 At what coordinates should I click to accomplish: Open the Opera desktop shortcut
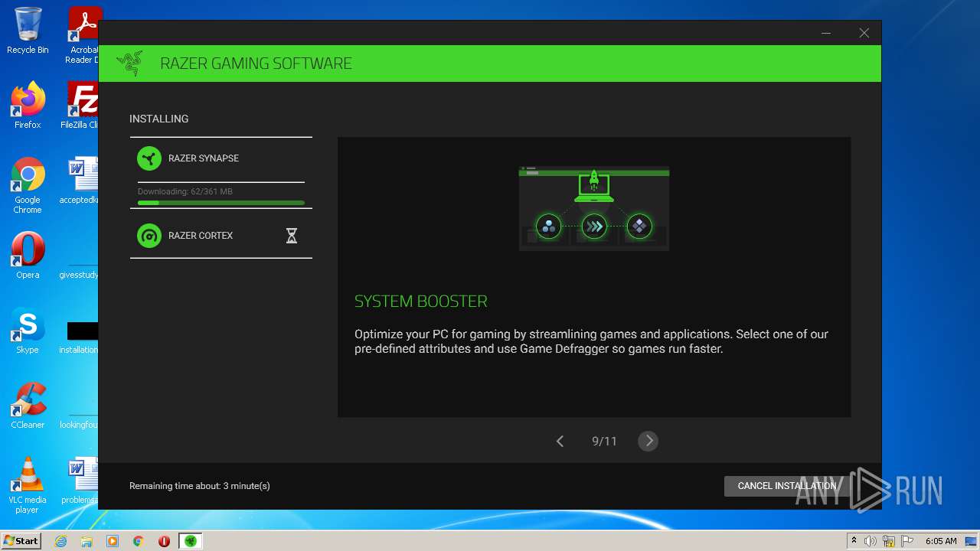[28, 256]
